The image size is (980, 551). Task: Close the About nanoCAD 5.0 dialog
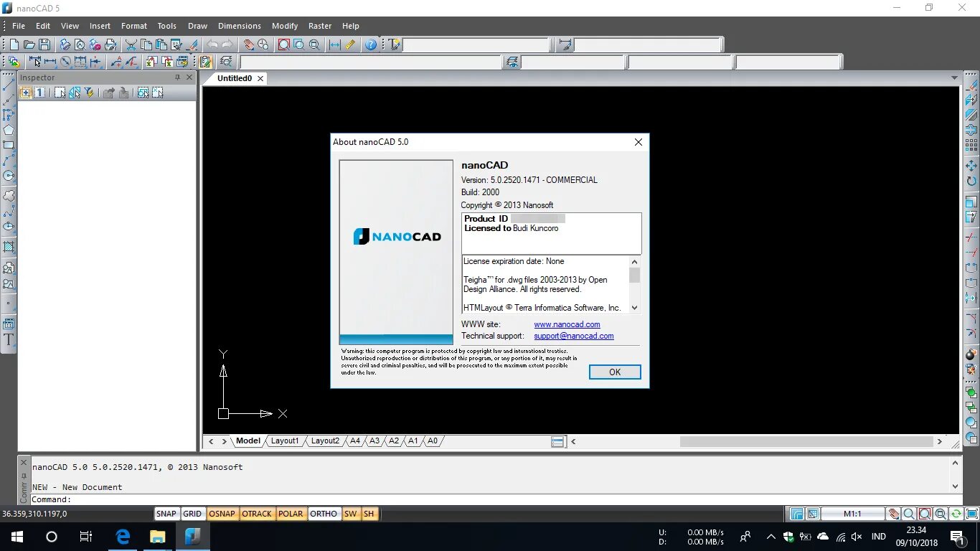click(x=639, y=142)
